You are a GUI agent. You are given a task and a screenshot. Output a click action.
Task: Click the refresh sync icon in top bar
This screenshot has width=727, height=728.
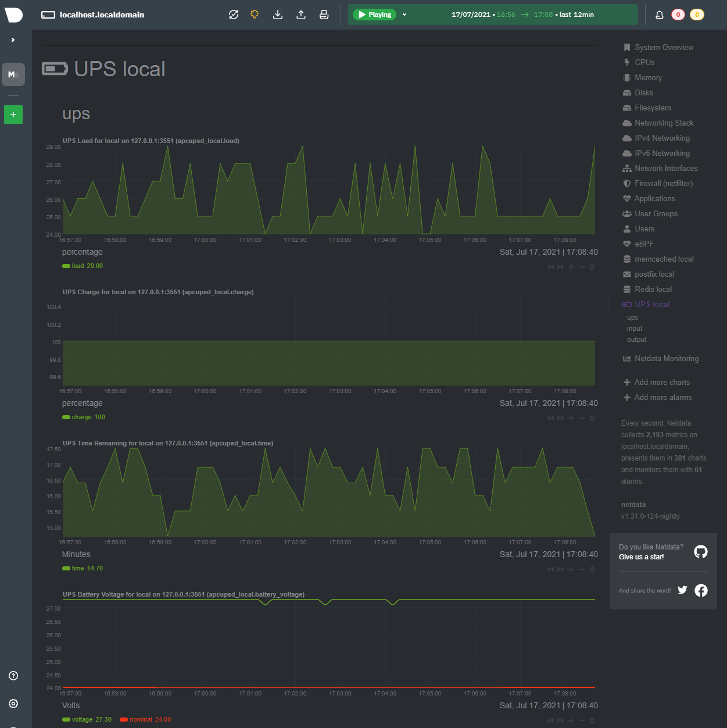tap(234, 15)
